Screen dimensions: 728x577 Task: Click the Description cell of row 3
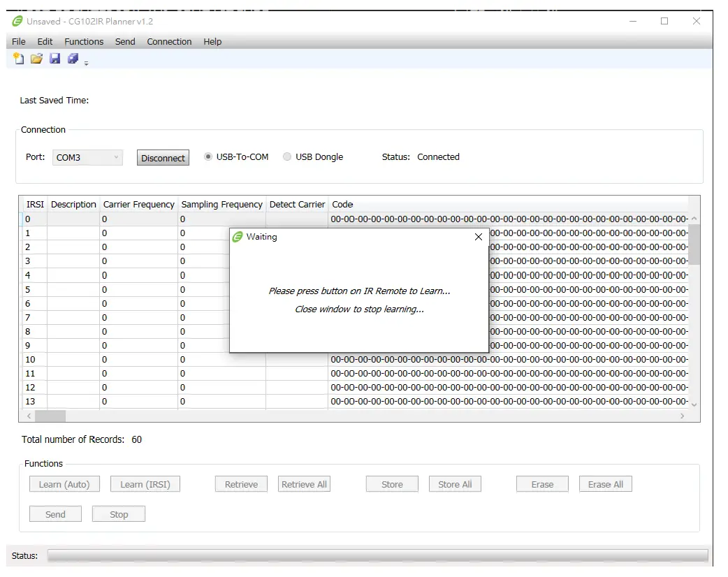click(73, 261)
